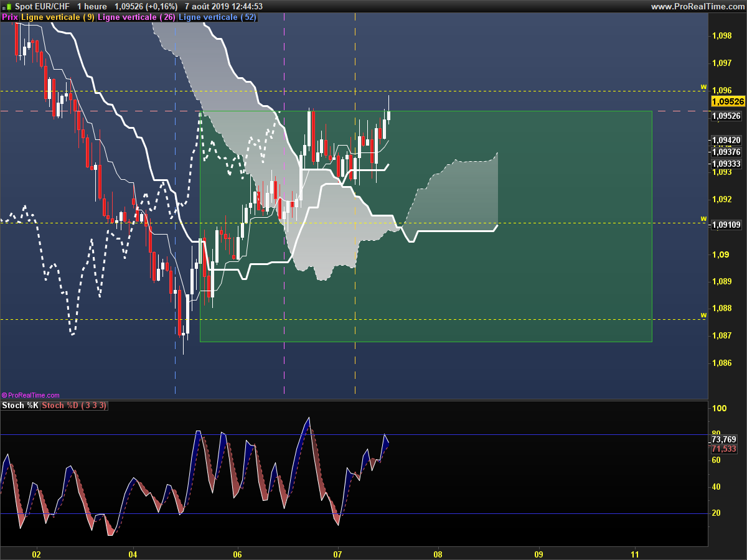This screenshot has width=747, height=560.
Task: Click the yellow current price tag 1,09526
Action: tap(728, 101)
